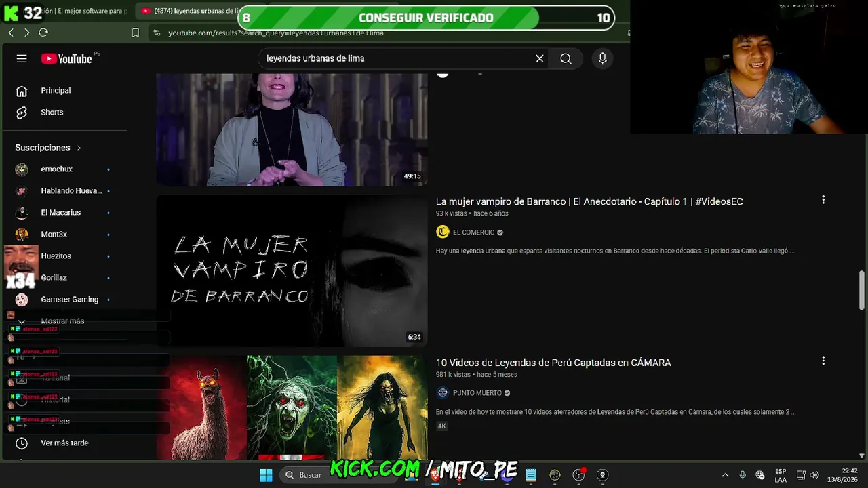Open the Notepad icon in the taskbar

coord(531,475)
